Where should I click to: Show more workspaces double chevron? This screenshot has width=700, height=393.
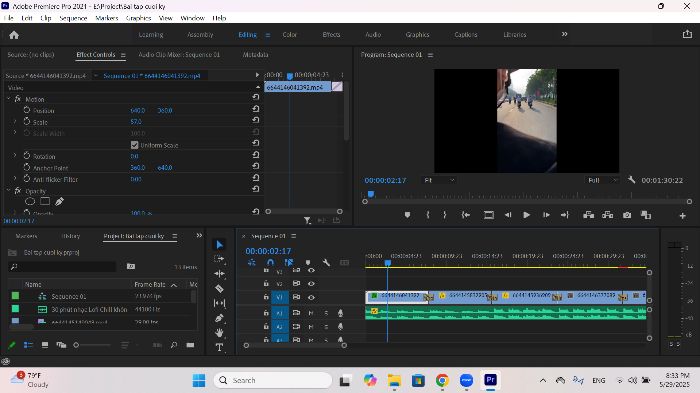pyautogui.click(x=564, y=34)
